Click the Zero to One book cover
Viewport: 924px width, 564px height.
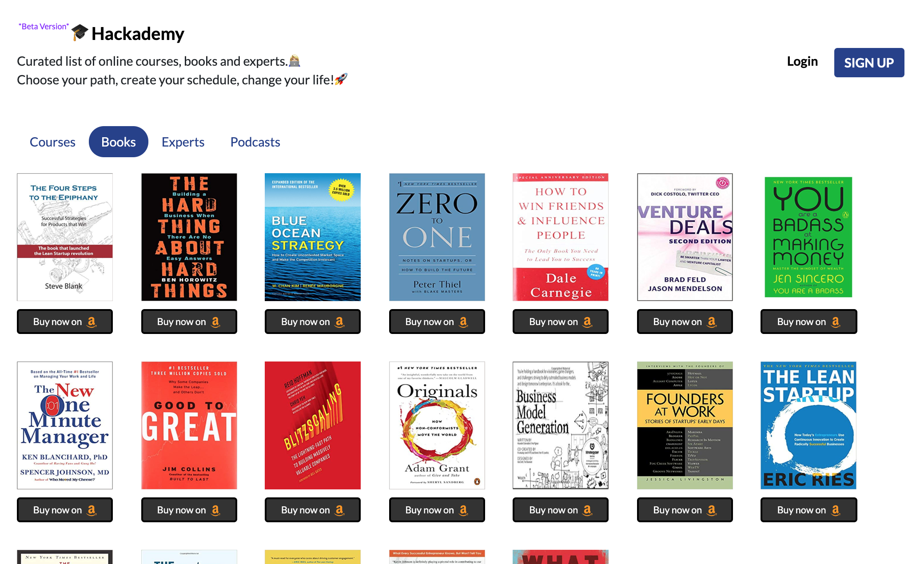point(437,237)
